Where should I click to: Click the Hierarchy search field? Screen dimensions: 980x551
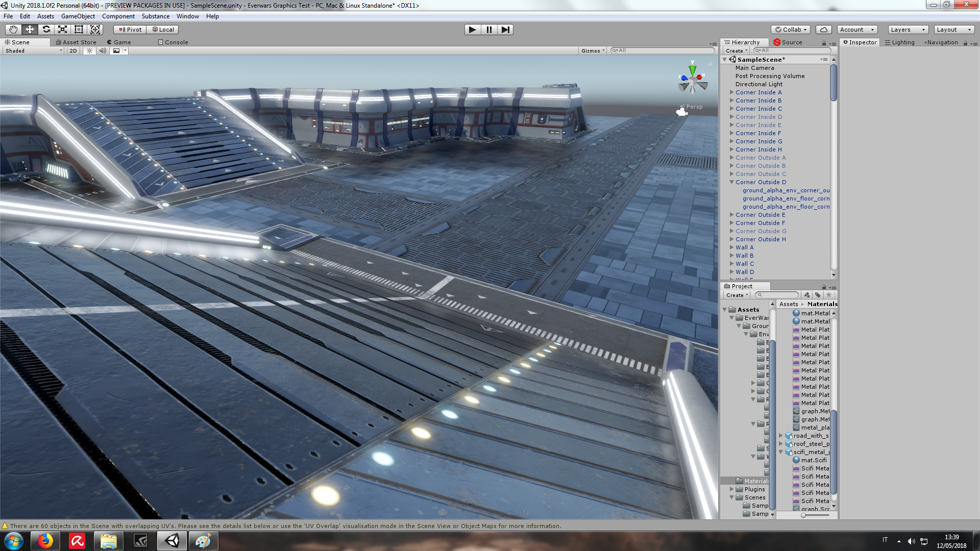click(x=793, y=51)
